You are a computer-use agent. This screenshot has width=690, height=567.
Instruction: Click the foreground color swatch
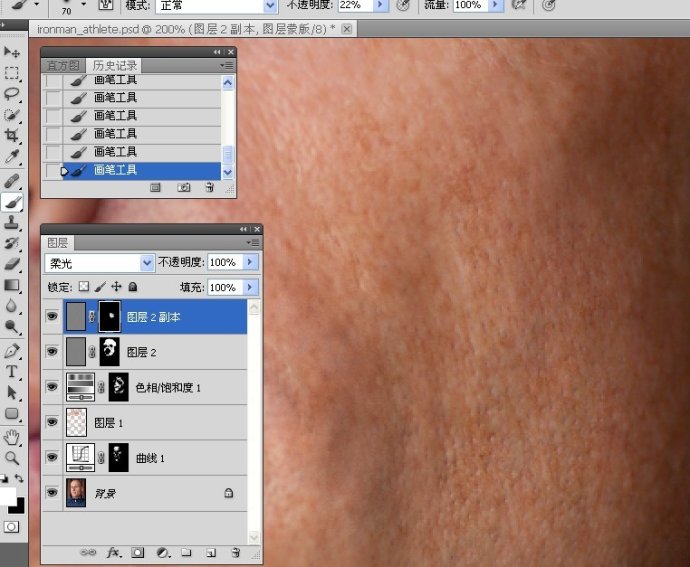(x=7, y=496)
